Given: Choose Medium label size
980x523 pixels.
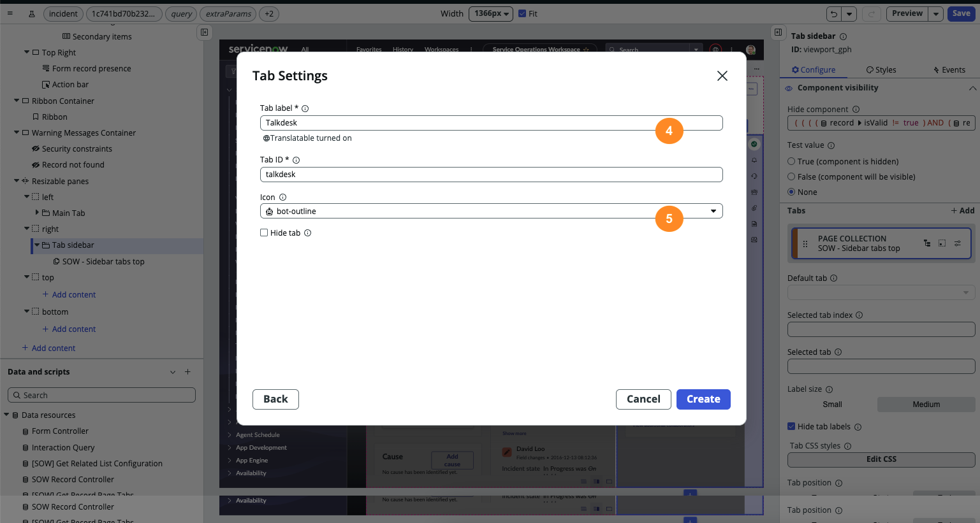Looking at the screenshot, I should click(926, 405).
